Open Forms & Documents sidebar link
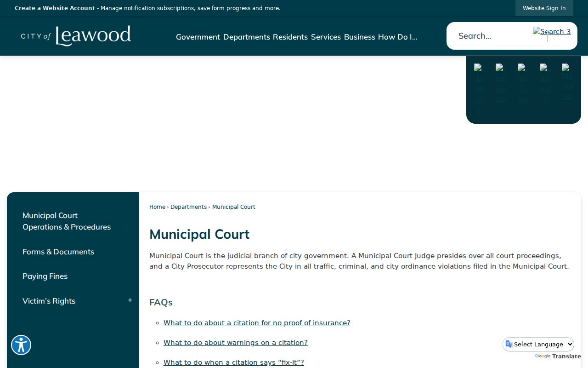Image resolution: width=588 pixels, height=368 pixels. click(58, 252)
